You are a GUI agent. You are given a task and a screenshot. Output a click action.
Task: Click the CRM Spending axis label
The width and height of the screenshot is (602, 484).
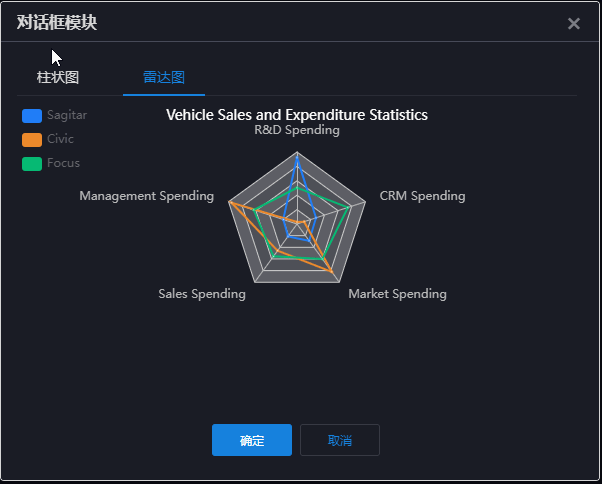coord(422,196)
